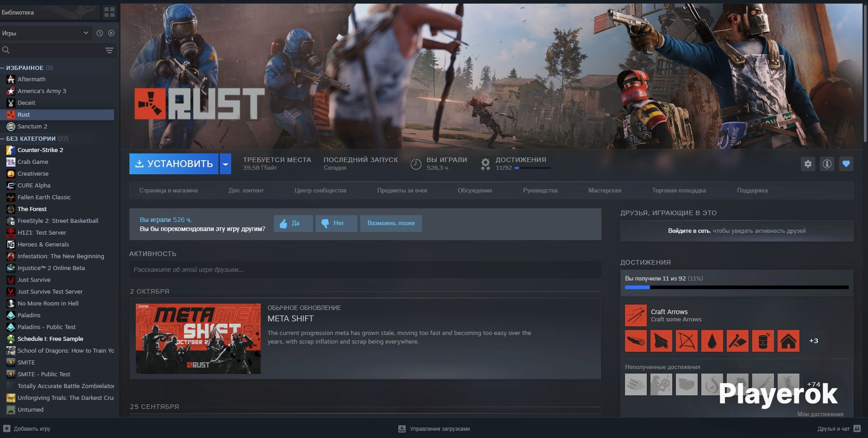Open the Торговая площадка tab
Viewport: 868px width, 438px height.
679,190
